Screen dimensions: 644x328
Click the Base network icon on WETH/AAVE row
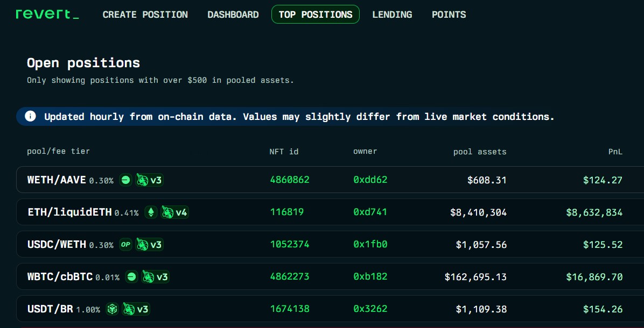click(x=125, y=180)
